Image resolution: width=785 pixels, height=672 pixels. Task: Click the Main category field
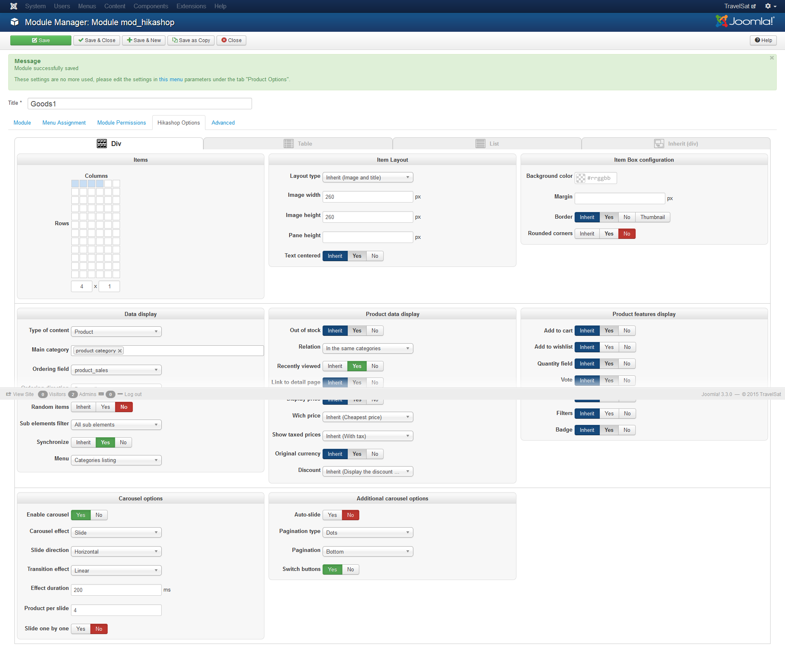pyautogui.click(x=167, y=351)
